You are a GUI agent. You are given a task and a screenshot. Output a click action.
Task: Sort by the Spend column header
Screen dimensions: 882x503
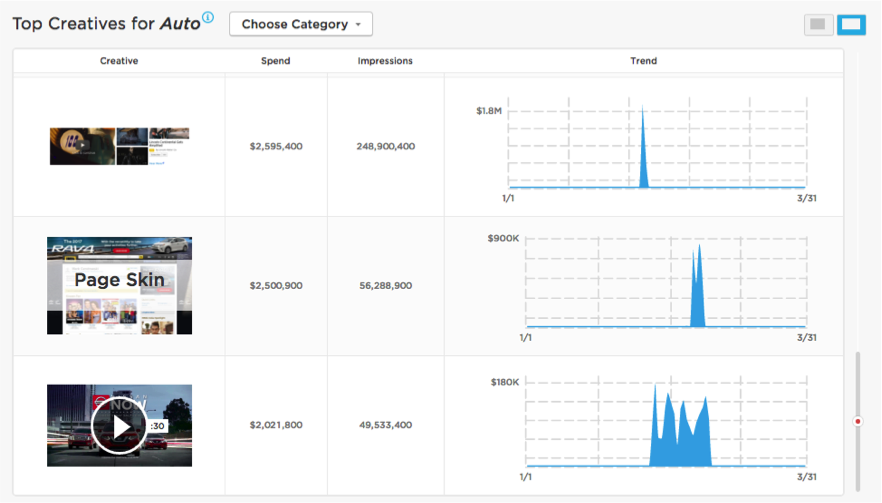pos(276,61)
